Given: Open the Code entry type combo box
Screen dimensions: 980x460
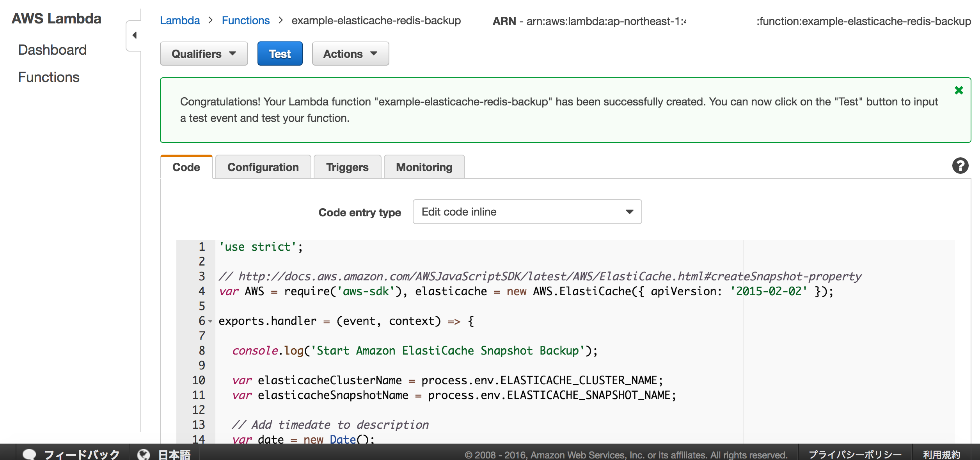Looking at the screenshot, I should pyautogui.click(x=527, y=212).
